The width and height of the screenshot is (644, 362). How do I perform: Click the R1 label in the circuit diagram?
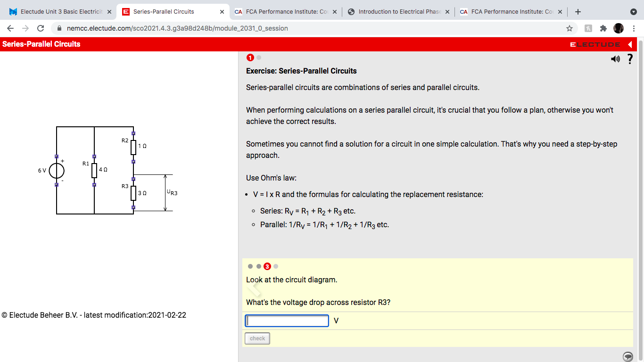pos(86,164)
